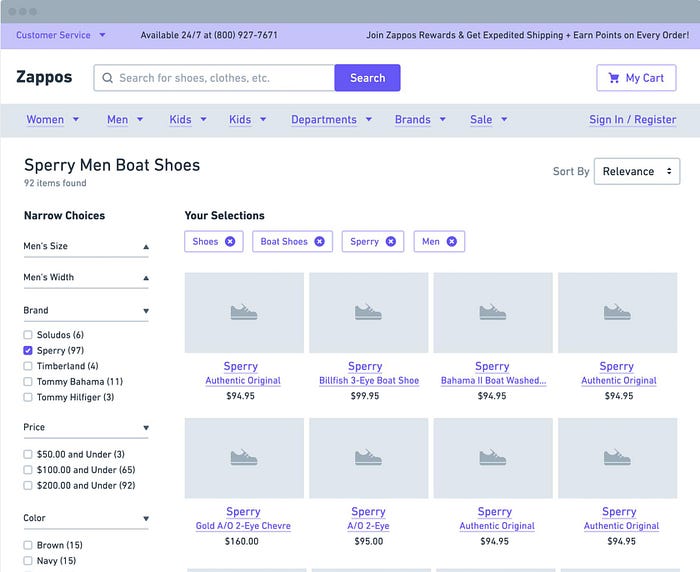This screenshot has width=700, height=572.
Task: Click the $99.95 price text
Action: pos(365,396)
